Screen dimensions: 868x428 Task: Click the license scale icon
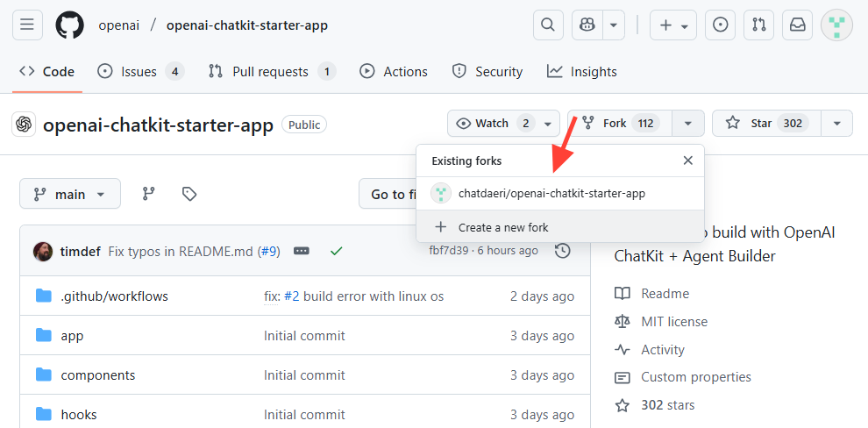pyautogui.click(x=623, y=321)
